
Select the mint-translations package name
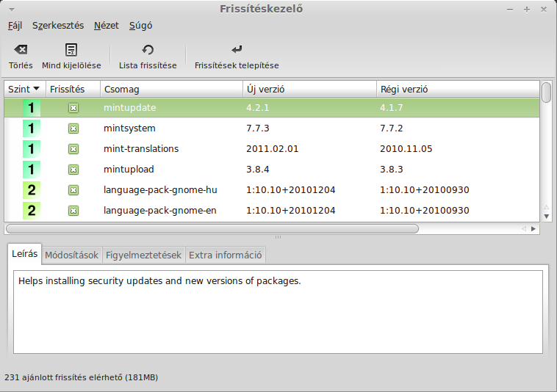point(141,149)
